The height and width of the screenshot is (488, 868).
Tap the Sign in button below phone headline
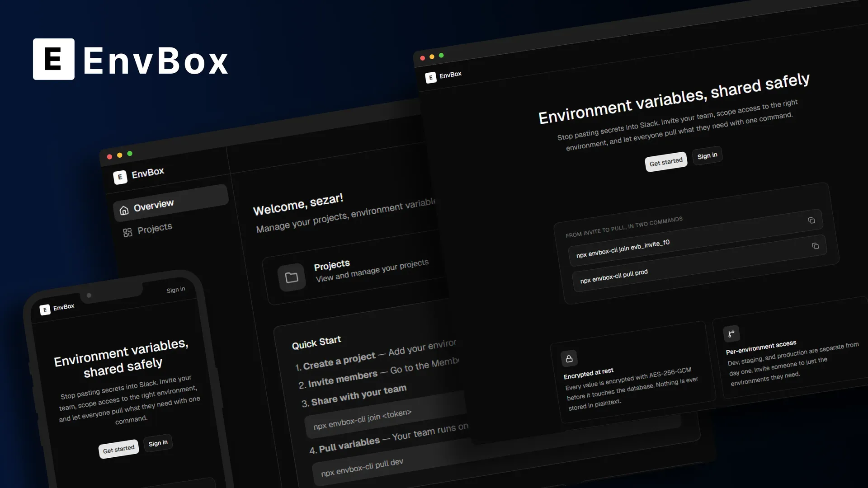[158, 443]
